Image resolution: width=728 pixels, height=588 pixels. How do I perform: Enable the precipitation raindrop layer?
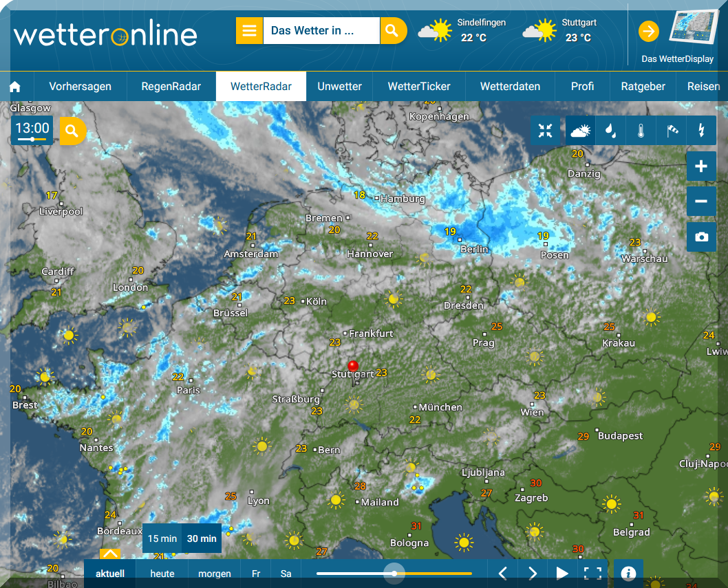click(x=610, y=131)
